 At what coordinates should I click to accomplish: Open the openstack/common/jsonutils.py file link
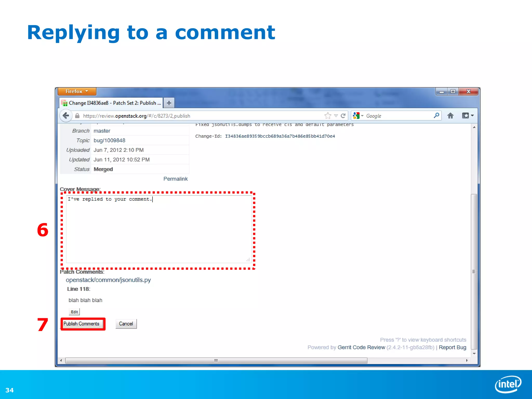coord(108,280)
